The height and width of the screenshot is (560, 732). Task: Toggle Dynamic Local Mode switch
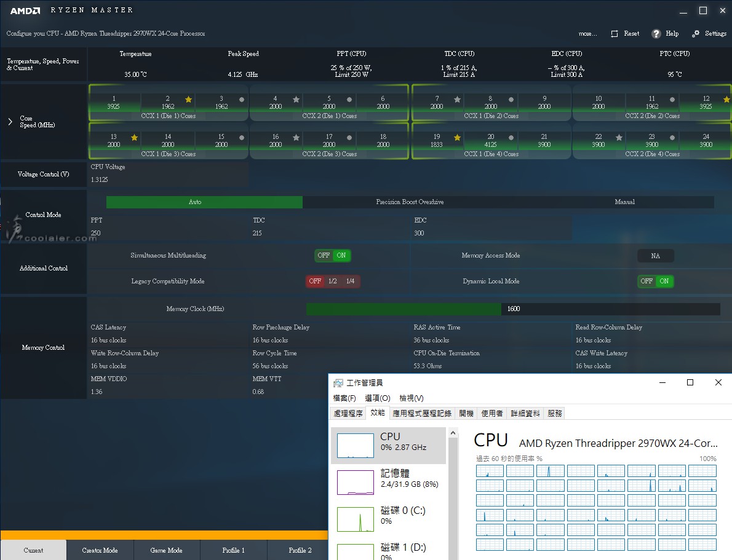pyautogui.click(x=655, y=281)
